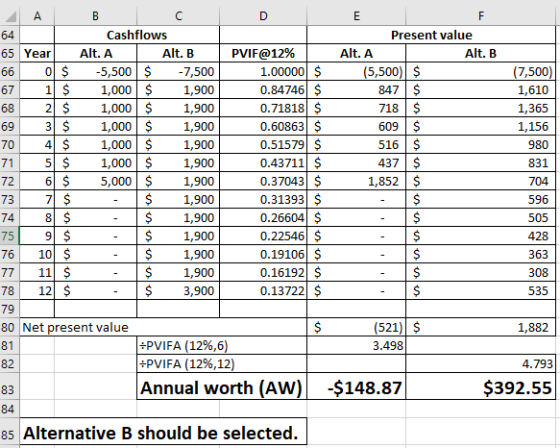560x448 pixels.
Task: Click the 0.51579 PVIF cell
Action: tap(263, 145)
